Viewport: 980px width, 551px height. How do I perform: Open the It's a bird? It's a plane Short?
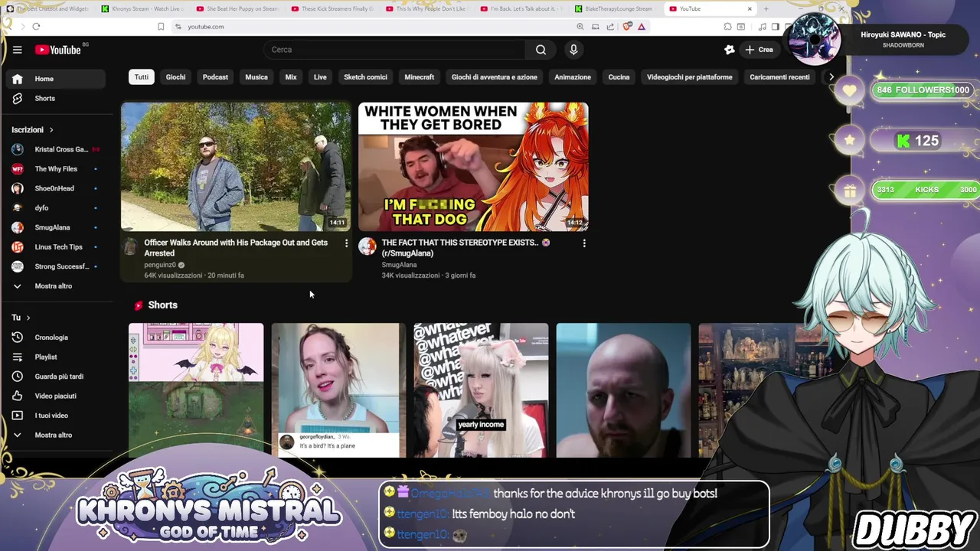(x=338, y=390)
